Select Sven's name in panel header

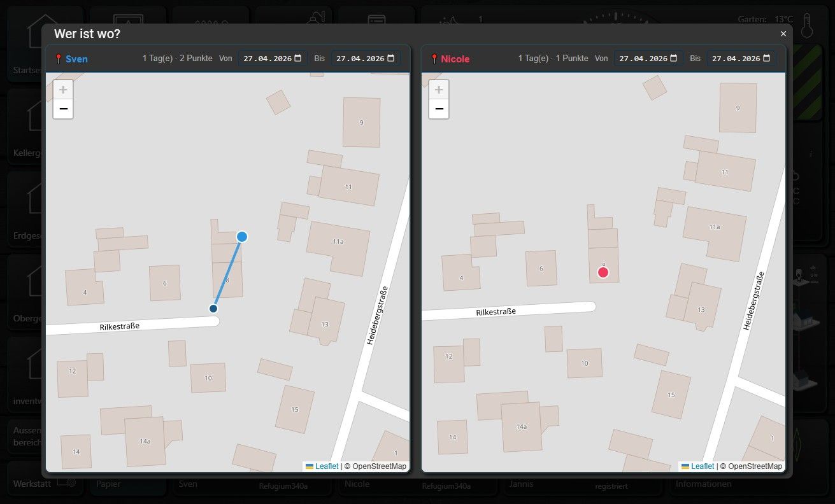coord(76,59)
